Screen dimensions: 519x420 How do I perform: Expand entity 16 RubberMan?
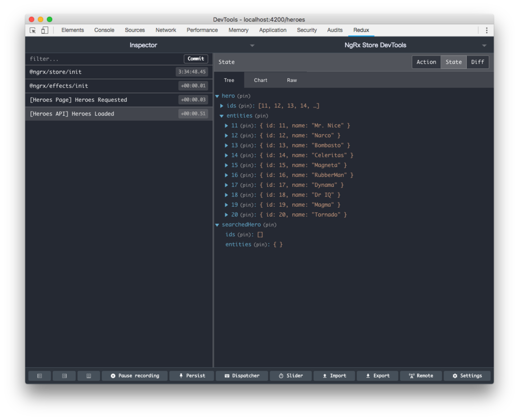pos(227,175)
